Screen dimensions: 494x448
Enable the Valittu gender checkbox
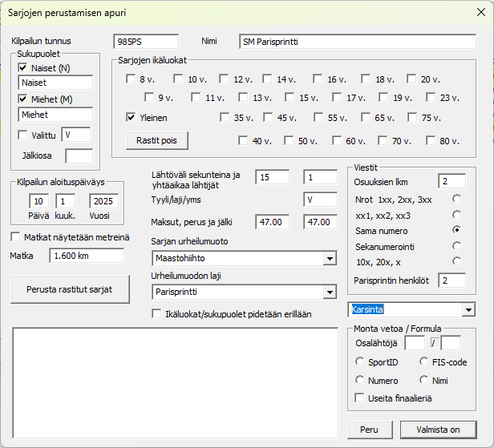click(x=23, y=134)
